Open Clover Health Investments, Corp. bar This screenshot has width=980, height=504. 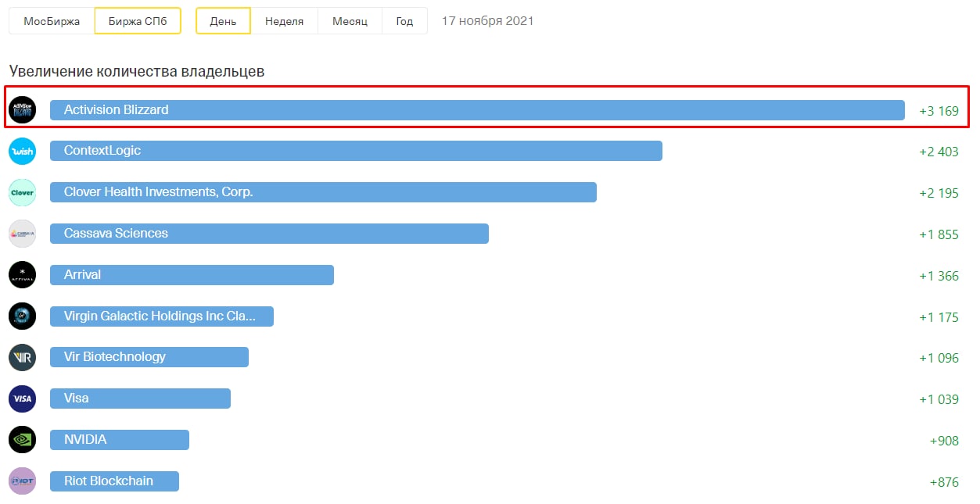[323, 192]
